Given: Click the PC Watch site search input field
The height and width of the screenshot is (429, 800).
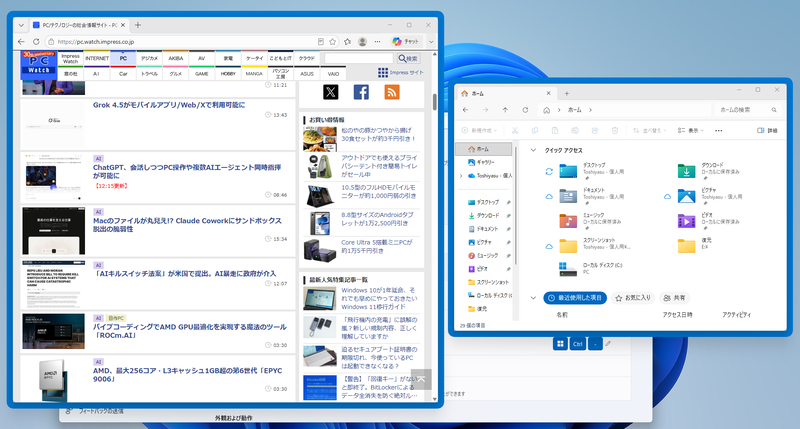Looking at the screenshot, I should [x=359, y=58].
